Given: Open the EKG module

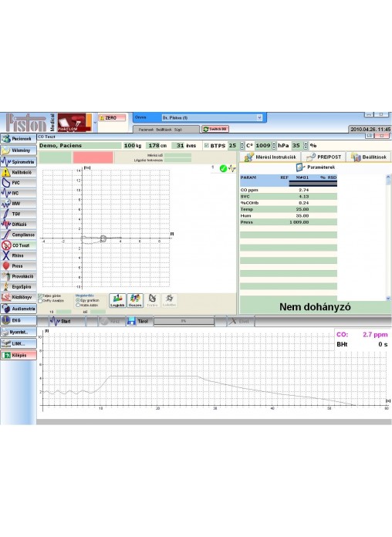Looking at the screenshot, I should pyautogui.click(x=19, y=320).
